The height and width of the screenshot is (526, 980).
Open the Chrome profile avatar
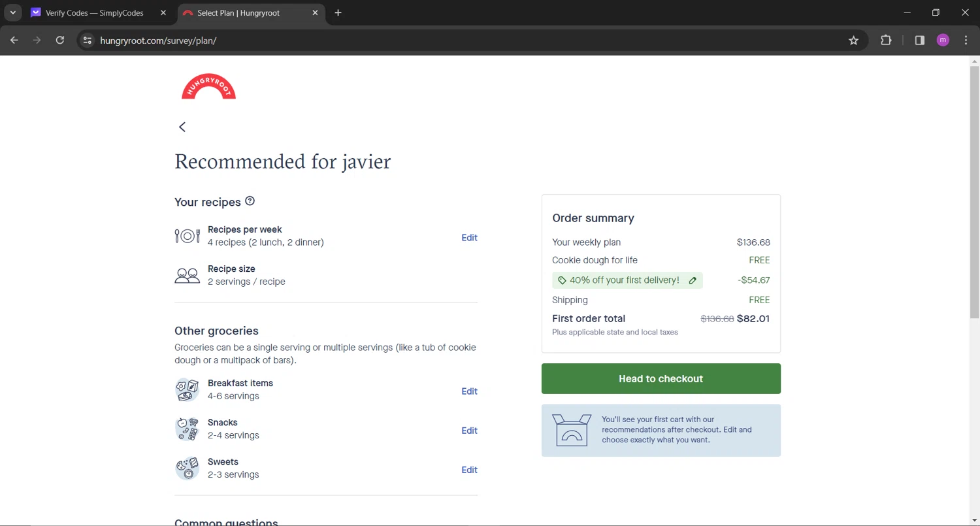point(943,41)
